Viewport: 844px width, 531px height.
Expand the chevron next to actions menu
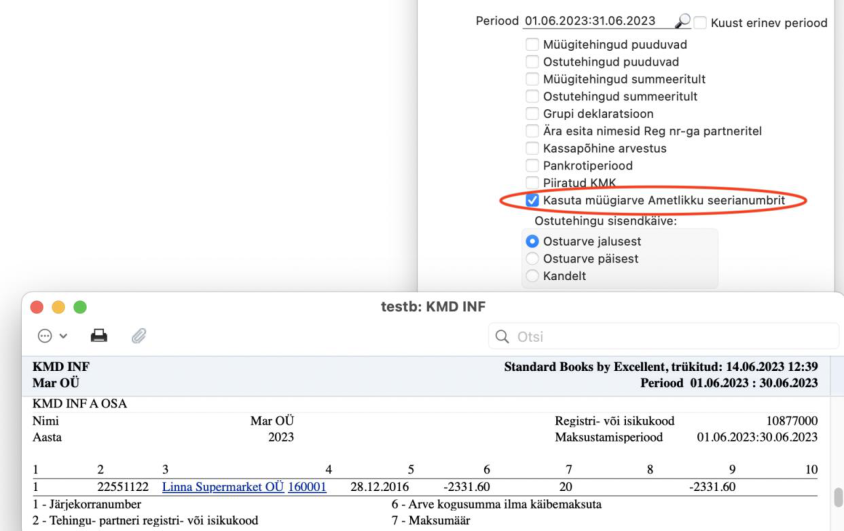coord(63,336)
